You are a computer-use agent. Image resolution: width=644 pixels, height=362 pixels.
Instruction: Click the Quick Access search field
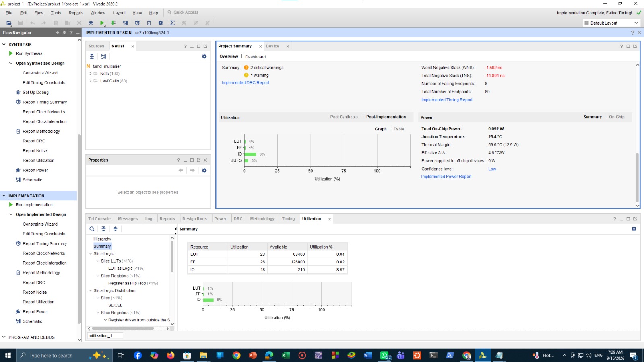tap(190, 12)
